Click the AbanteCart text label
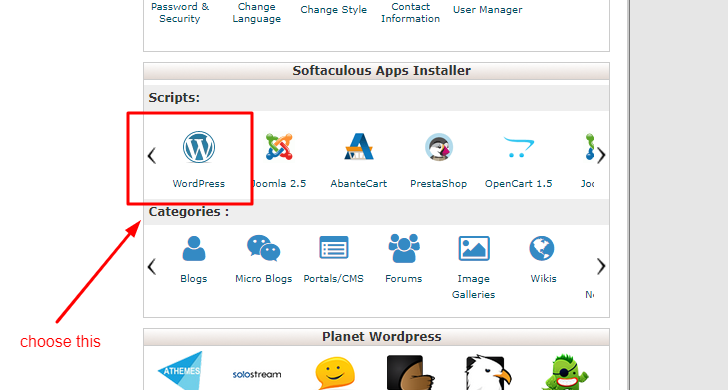Viewport: 728px width, 390px height. pyautogui.click(x=358, y=183)
